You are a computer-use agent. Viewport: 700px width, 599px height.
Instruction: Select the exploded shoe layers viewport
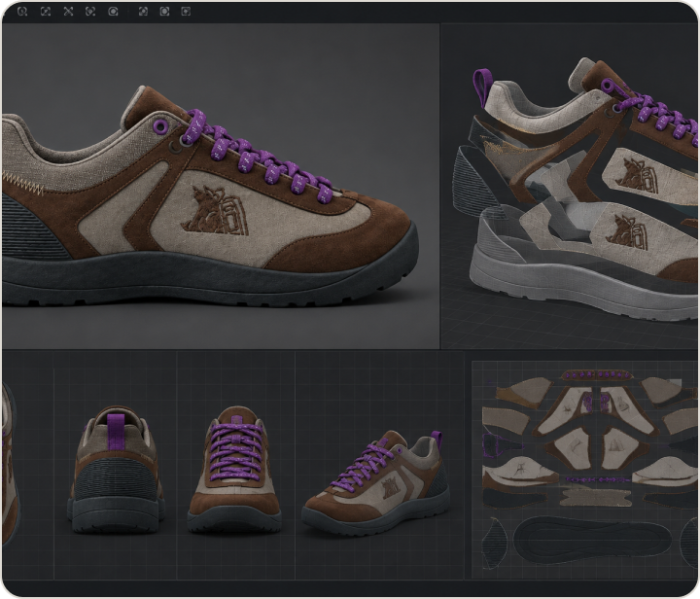coord(570,186)
